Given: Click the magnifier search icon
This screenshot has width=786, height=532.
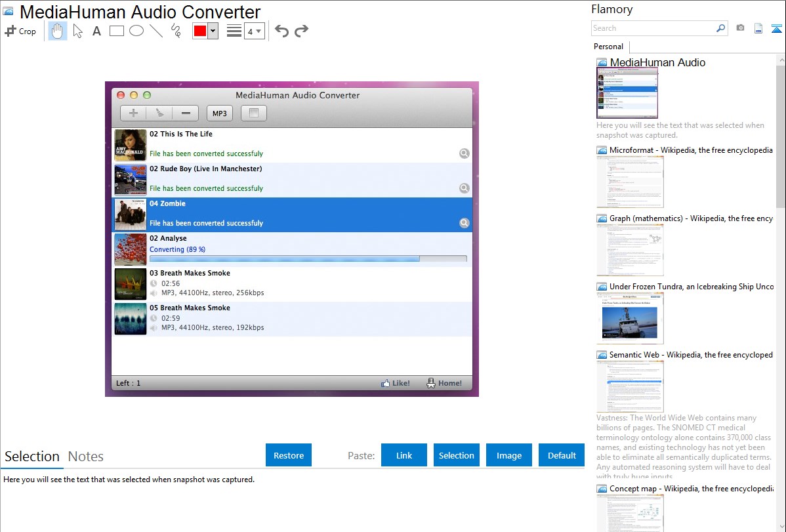Looking at the screenshot, I should [721, 28].
